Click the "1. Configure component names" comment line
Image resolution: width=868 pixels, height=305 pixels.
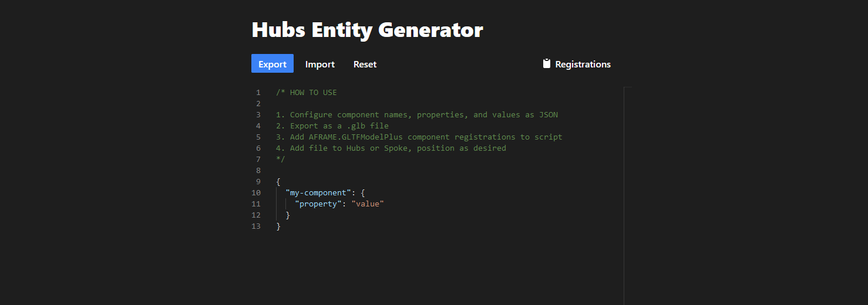417,114
